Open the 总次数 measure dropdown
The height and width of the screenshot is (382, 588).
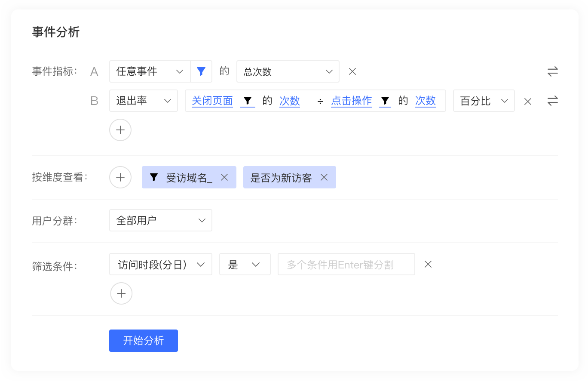[288, 71]
